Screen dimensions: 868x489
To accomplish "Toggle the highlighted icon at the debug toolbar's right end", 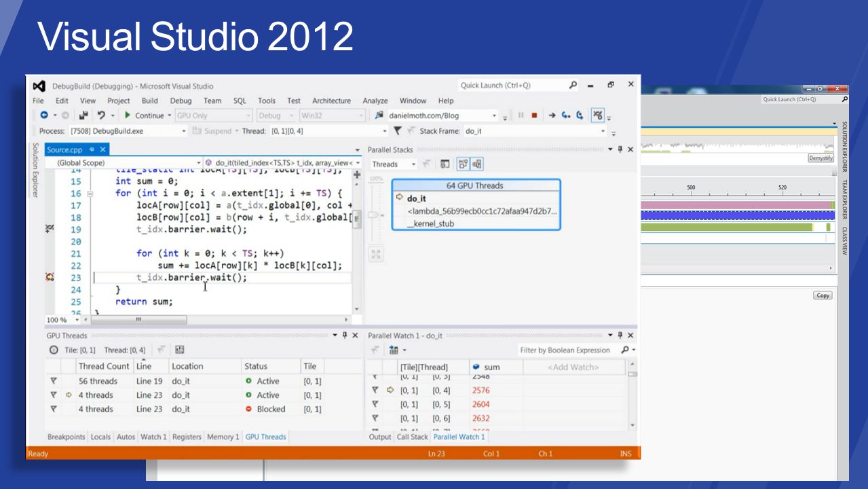I will tap(598, 115).
